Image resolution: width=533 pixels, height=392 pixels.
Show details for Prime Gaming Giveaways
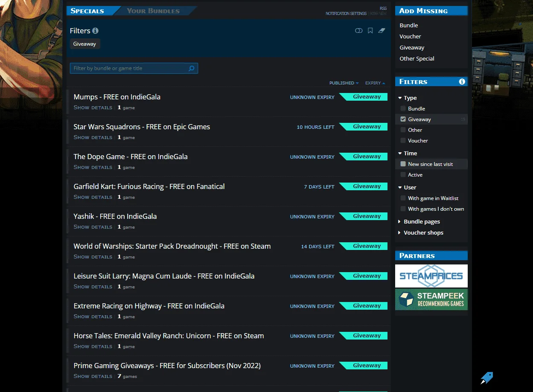pos(93,376)
